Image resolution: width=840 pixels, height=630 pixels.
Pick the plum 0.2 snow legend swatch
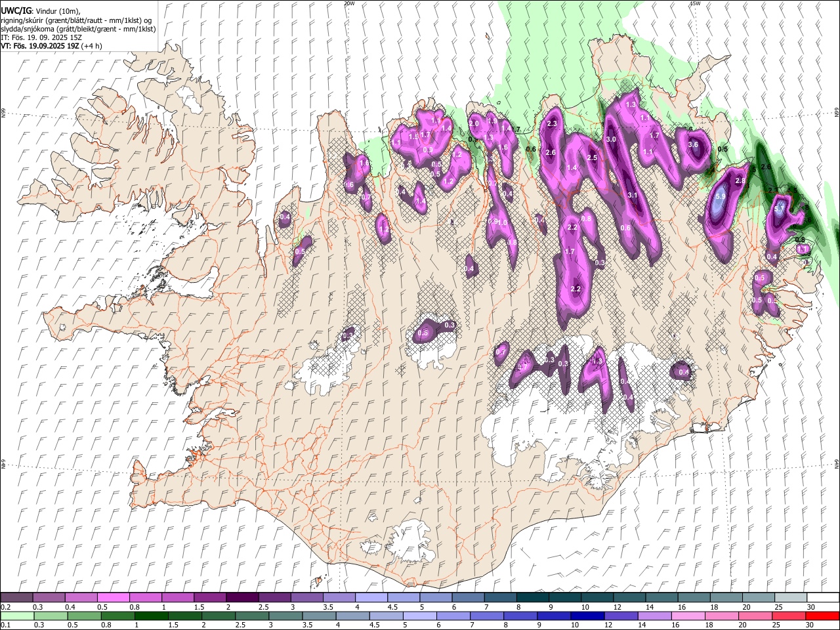(x=16, y=597)
